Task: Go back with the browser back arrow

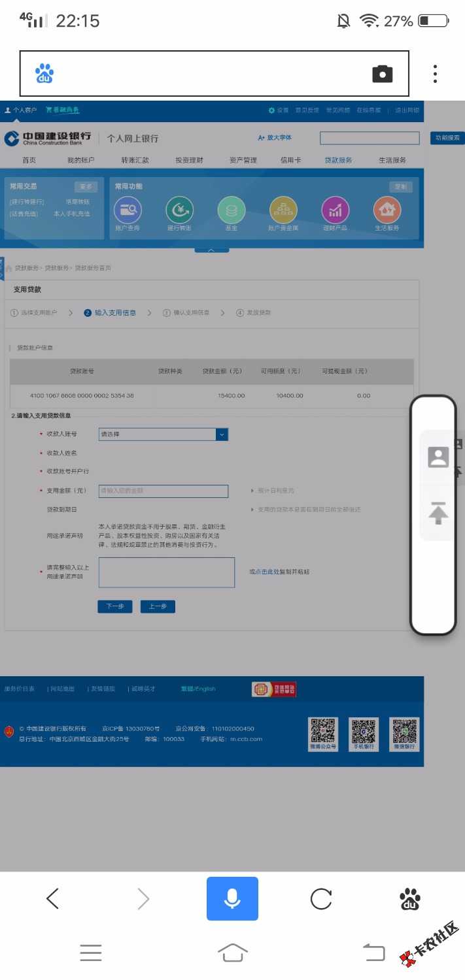Action: [53, 899]
